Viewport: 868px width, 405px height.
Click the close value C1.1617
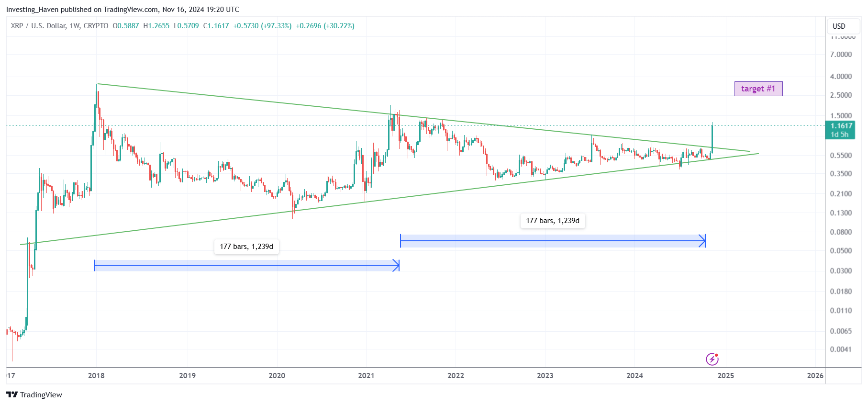point(216,26)
